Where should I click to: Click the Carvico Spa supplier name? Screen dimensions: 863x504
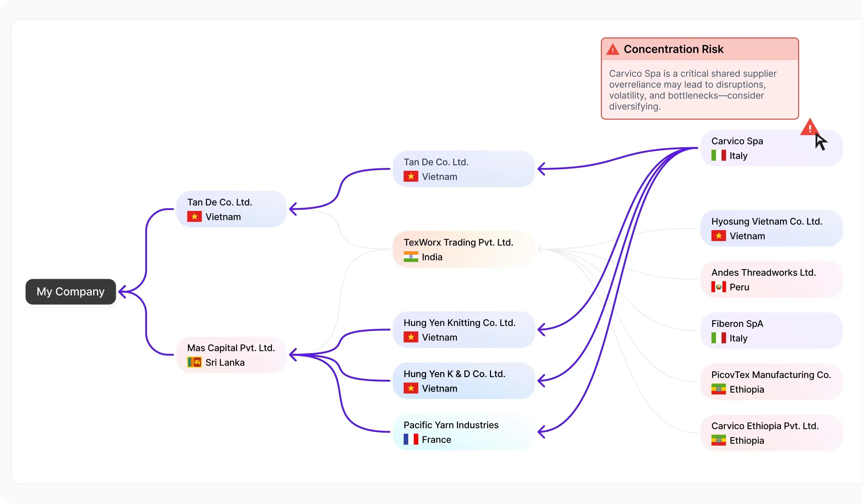(737, 141)
